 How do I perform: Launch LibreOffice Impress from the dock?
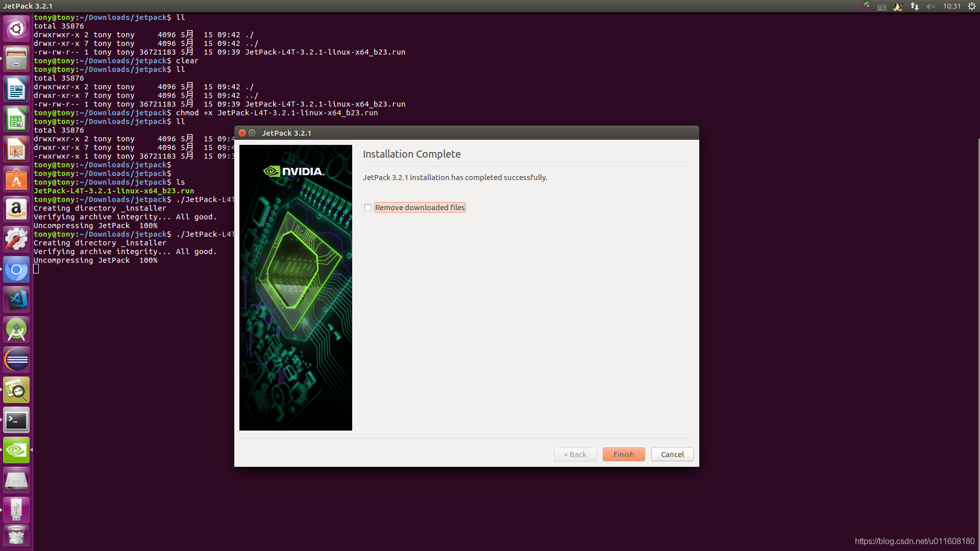coord(16,149)
